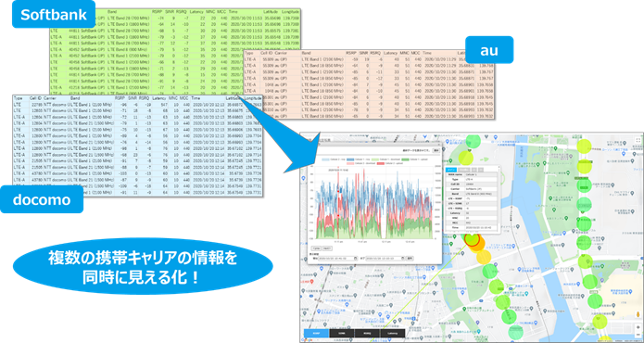The width and height of the screenshot is (644, 343).
Task: Toggle Cellular 1 download legend entry
Action: (x=385, y=159)
